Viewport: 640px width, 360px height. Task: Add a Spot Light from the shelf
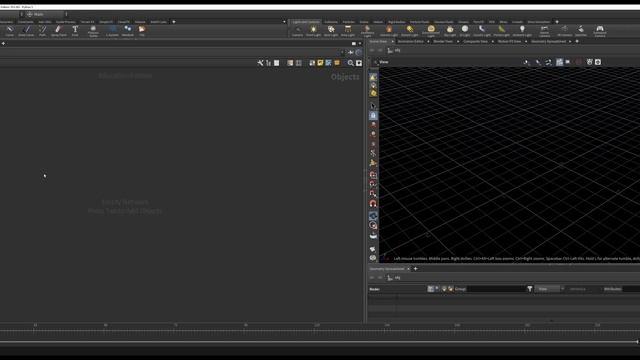331,31
